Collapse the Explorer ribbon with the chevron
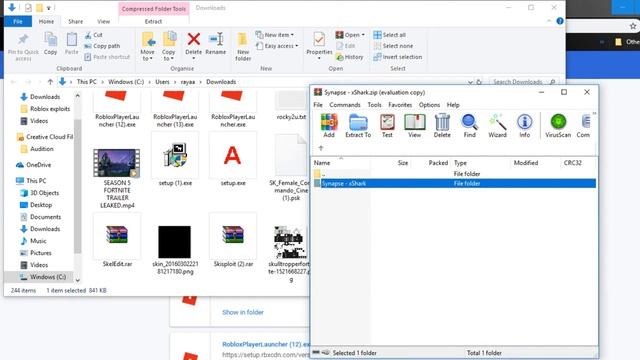Viewport: 640px width, 360px height. click(x=549, y=21)
